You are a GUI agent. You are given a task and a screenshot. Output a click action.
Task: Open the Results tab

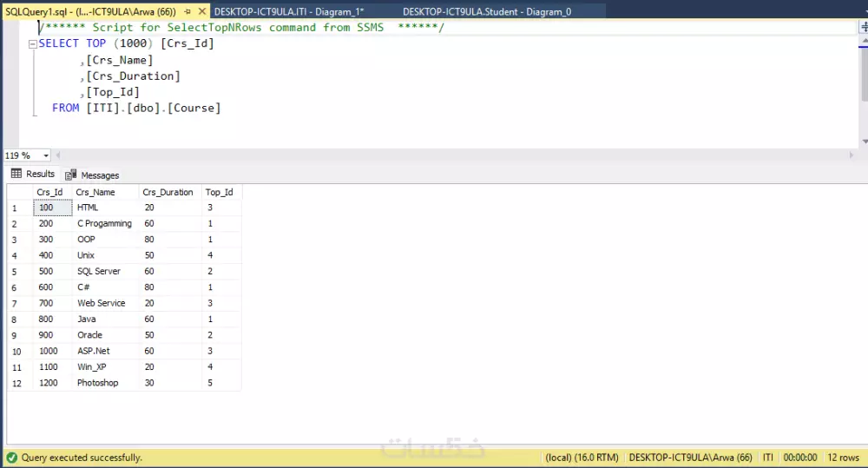point(33,174)
